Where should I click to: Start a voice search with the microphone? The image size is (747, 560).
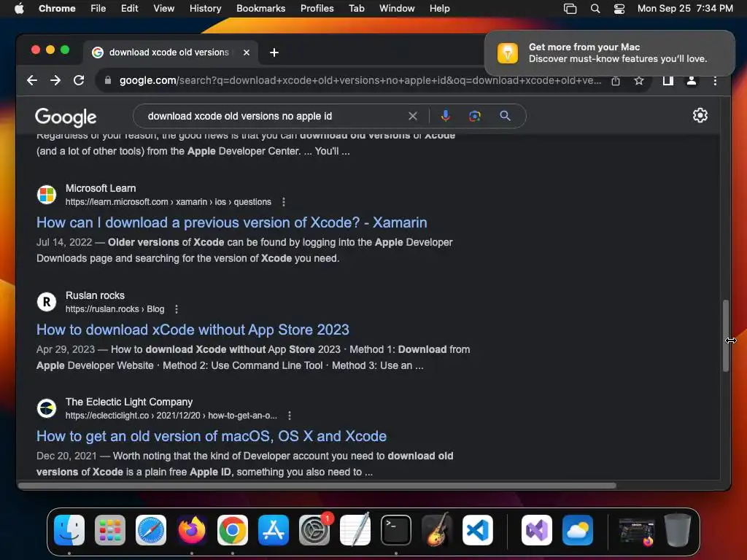[445, 116]
